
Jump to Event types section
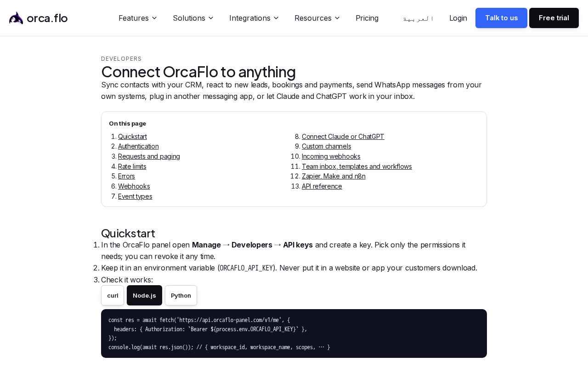pyautogui.click(x=135, y=196)
